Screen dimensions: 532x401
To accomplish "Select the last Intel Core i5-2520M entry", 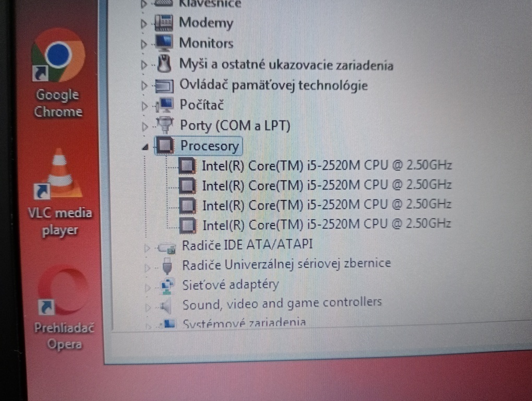I will (x=326, y=225).
